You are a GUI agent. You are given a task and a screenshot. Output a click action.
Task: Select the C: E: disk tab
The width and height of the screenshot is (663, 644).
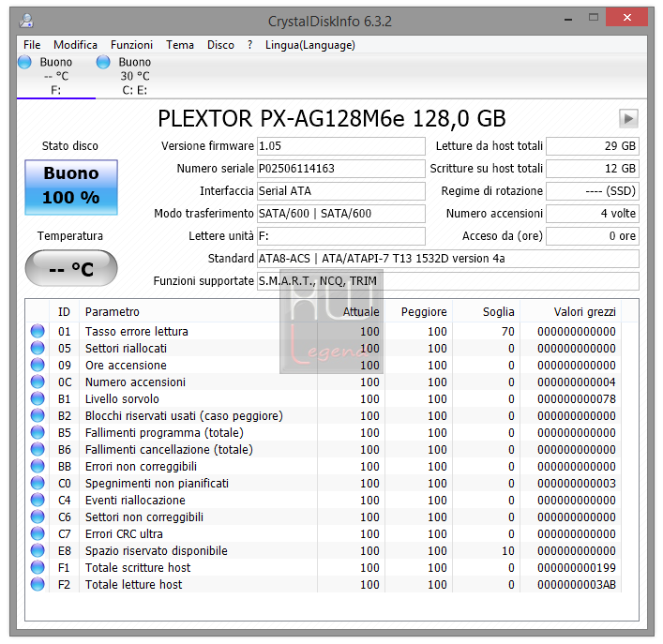(x=135, y=76)
